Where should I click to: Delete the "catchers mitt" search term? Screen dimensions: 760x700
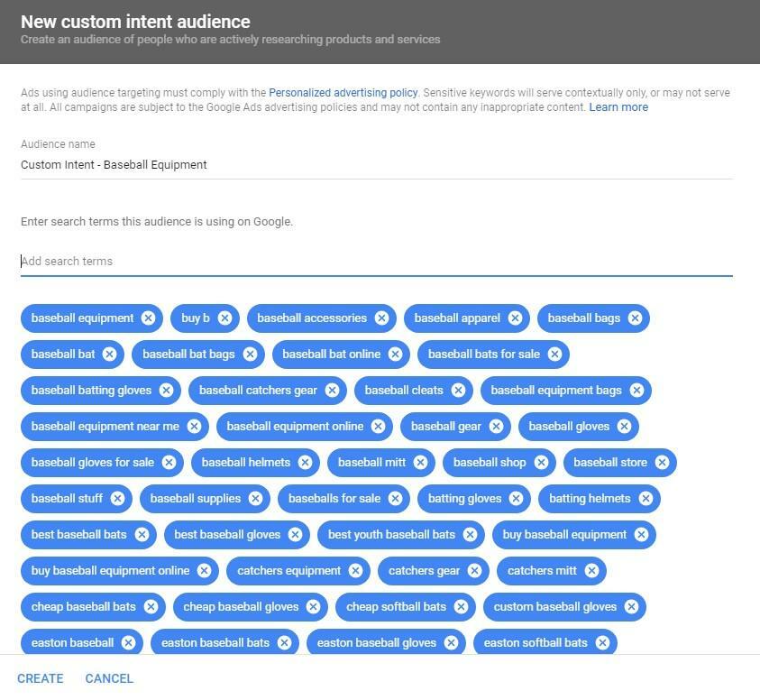point(591,570)
